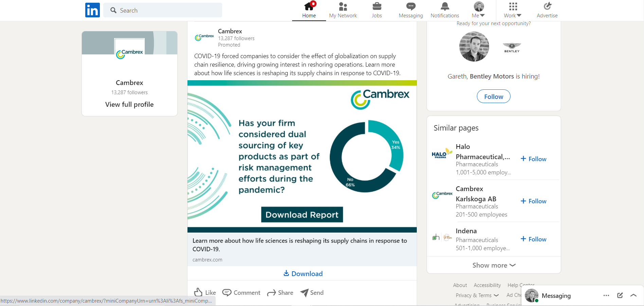Expand the Privacy & Terms footer dropdown
This screenshot has width=644, height=306.
pos(477,295)
